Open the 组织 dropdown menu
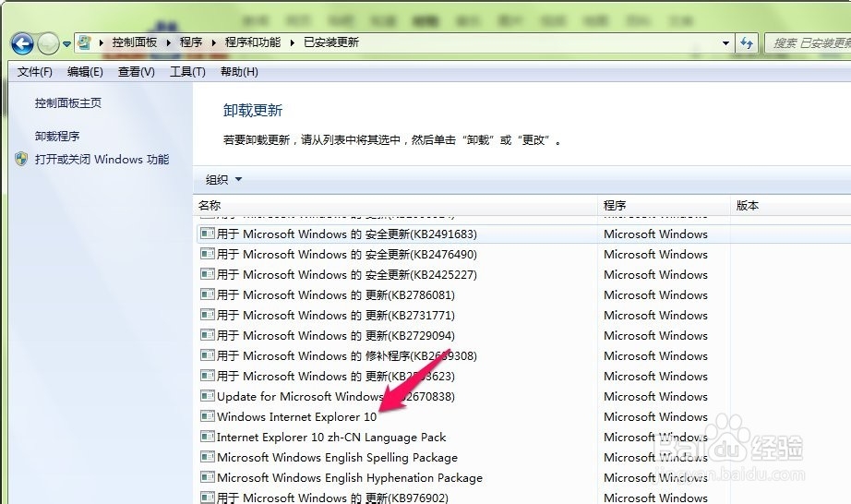This screenshot has width=851, height=504. point(223,180)
